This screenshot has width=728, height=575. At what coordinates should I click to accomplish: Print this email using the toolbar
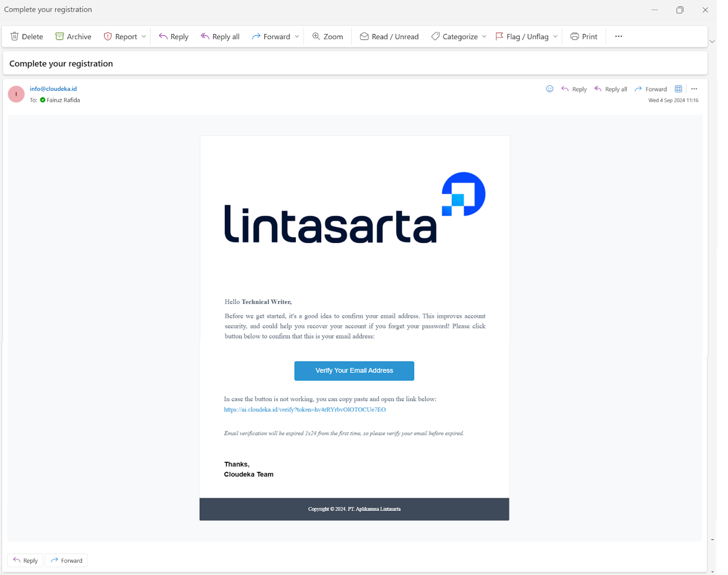[x=584, y=36]
